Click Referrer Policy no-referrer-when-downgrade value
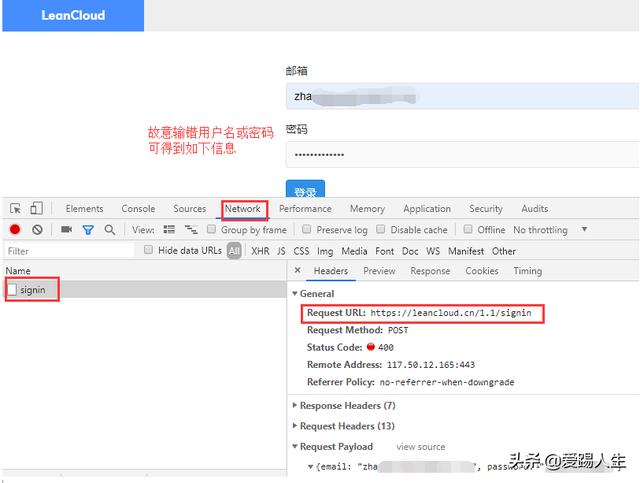Screen dimensions: 640x483 (x=447, y=383)
